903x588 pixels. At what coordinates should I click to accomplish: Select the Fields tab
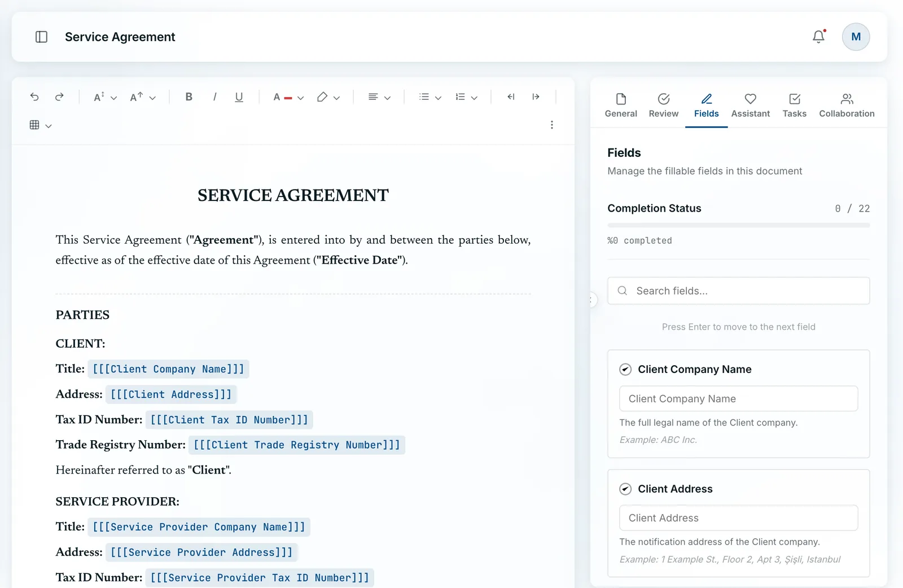point(706,106)
